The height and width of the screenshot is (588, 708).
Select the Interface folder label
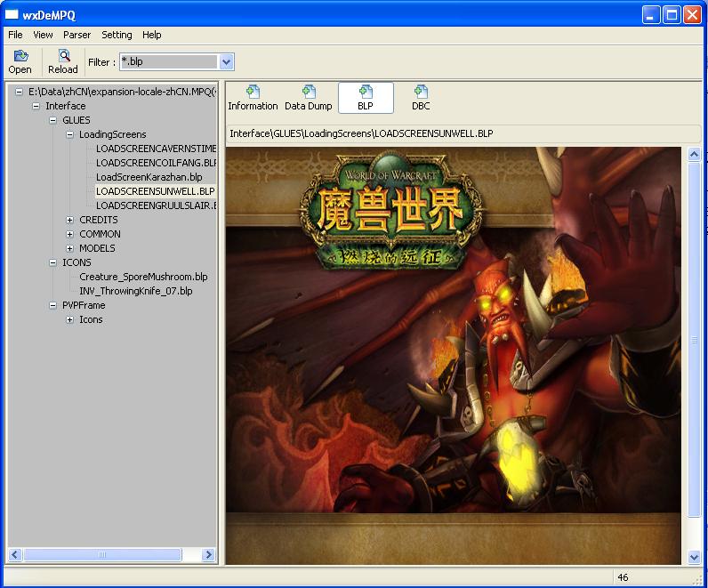click(x=66, y=106)
